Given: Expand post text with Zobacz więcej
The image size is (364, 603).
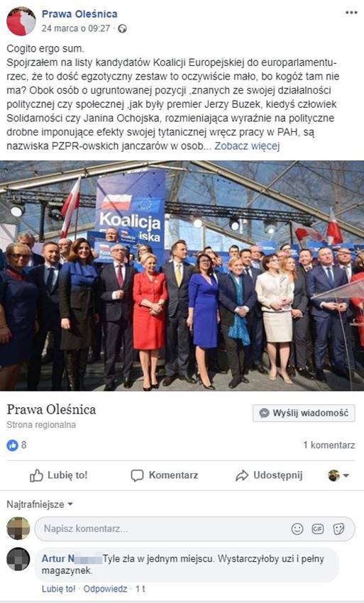Looking at the screenshot, I should point(247,146).
